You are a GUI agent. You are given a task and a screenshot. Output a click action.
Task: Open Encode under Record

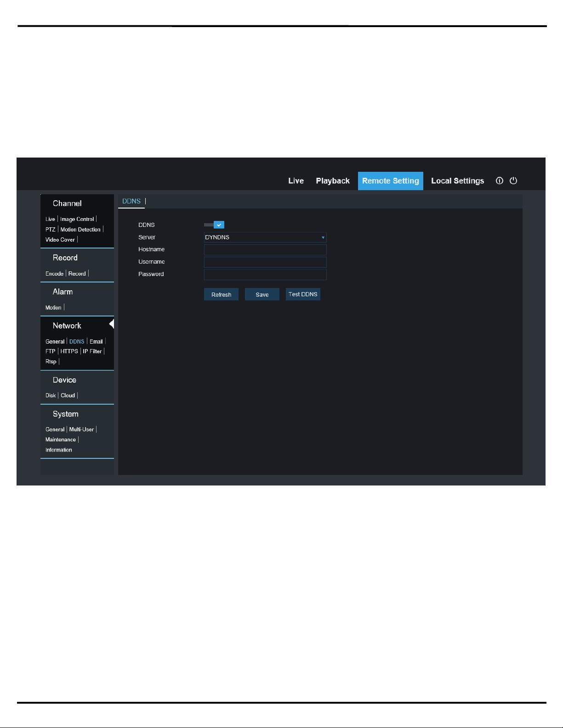click(54, 274)
